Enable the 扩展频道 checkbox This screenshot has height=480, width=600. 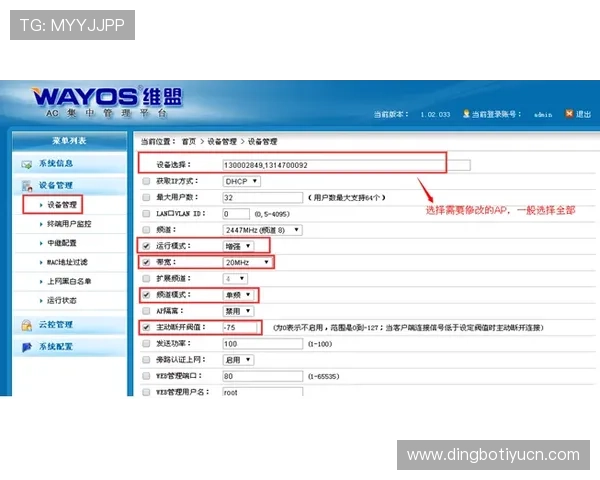click(x=146, y=278)
